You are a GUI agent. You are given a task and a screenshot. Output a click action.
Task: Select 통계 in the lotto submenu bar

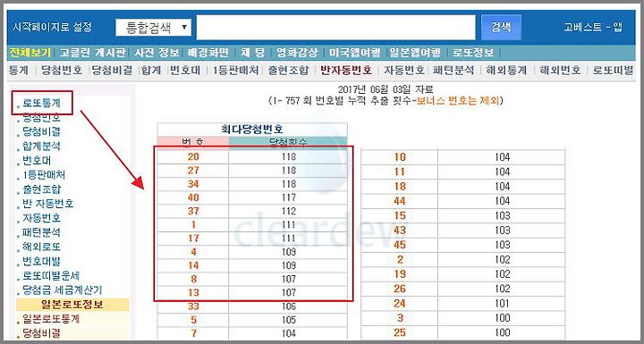(19, 71)
